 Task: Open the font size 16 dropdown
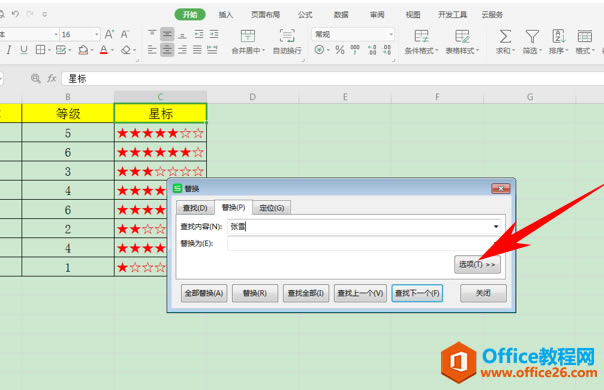pos(96,35)
